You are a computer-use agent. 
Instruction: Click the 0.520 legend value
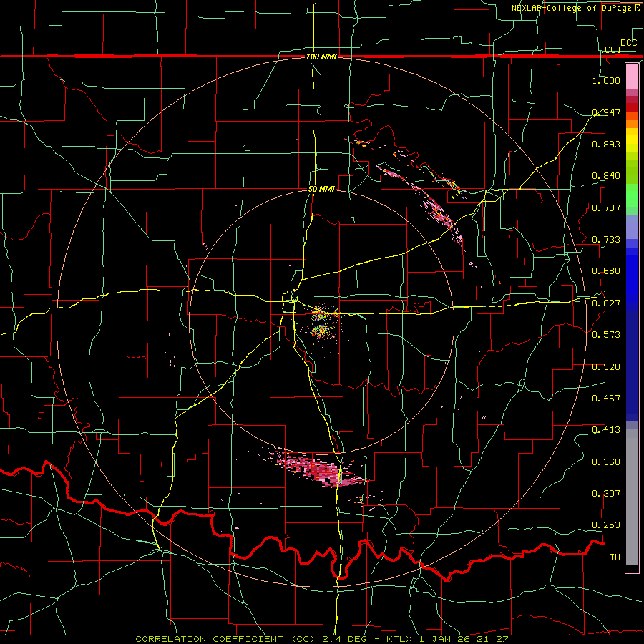pos(606,367)
